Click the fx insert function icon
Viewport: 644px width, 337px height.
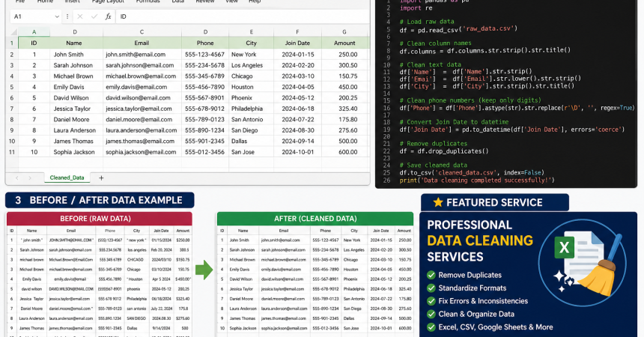tap(109, 16)
